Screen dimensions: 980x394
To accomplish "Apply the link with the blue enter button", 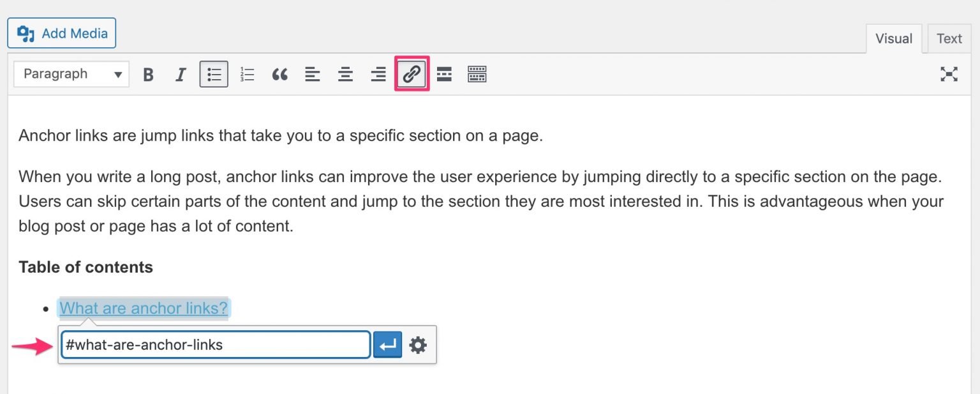I will pyautogui.click(x=387, y=344).
